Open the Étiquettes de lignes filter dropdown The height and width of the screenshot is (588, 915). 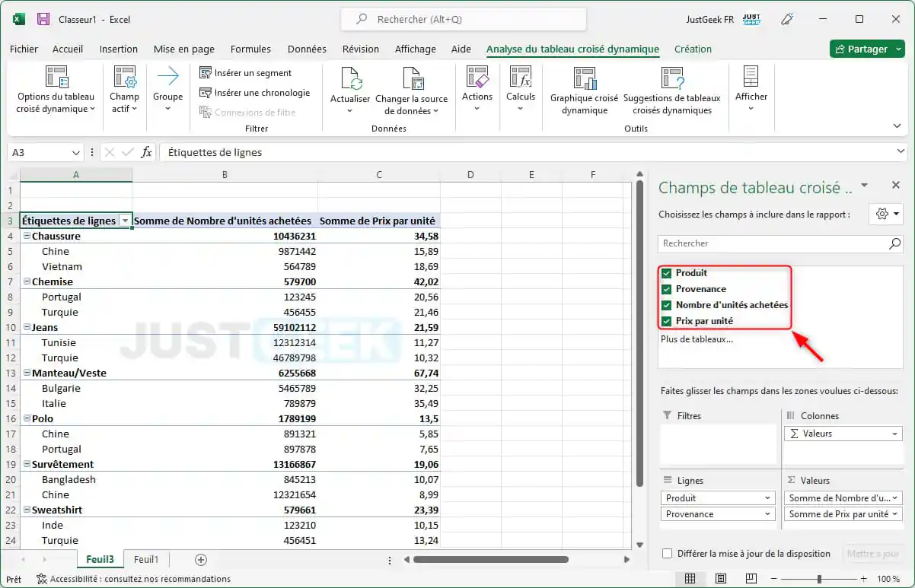coord(126,221)
